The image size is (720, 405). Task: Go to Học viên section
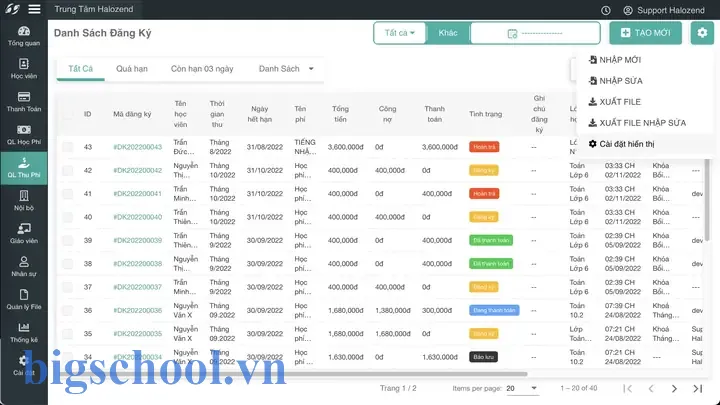[23, 69]
